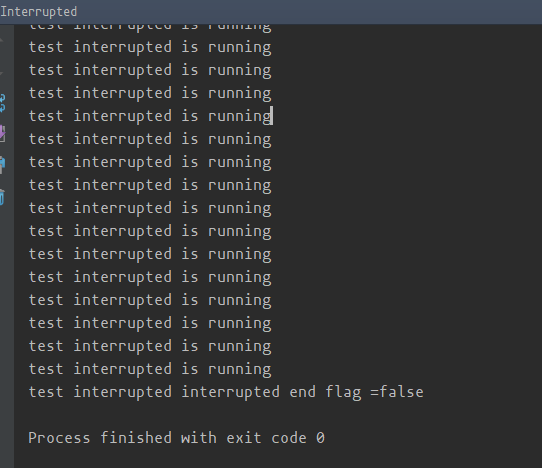Image resolution: width=542 pixels, height=468 pixels.
Task: Click the Up the Stack Trace arrow
Action: pos(2,41)
